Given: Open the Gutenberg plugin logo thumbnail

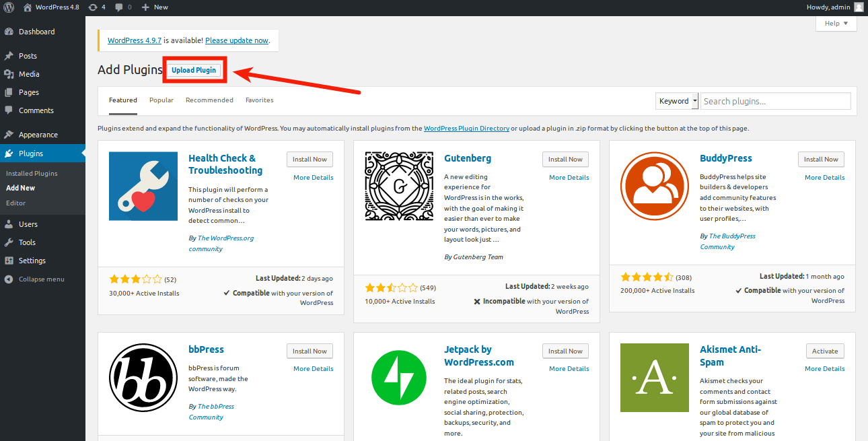Looking at the screenshot, I should point(399,186).
